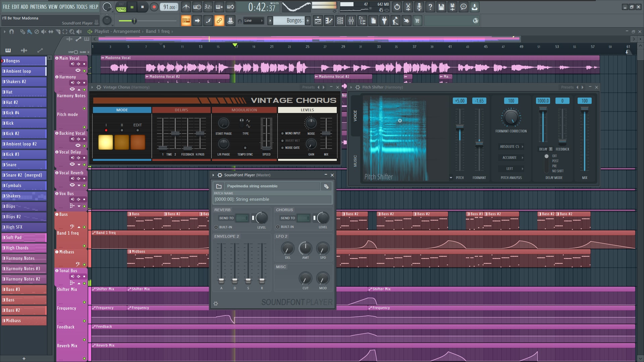Click the SoundFont Player patch browser icon
Image resolution: width=644 pixels, height=362 pixels.
click(x=218, y=185)
